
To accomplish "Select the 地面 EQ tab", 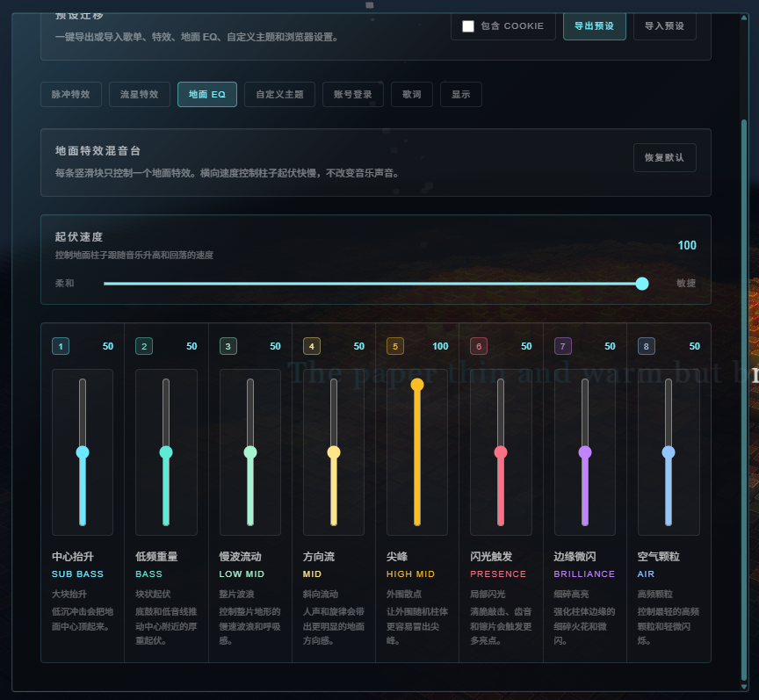I will click(x=207, y=94).
